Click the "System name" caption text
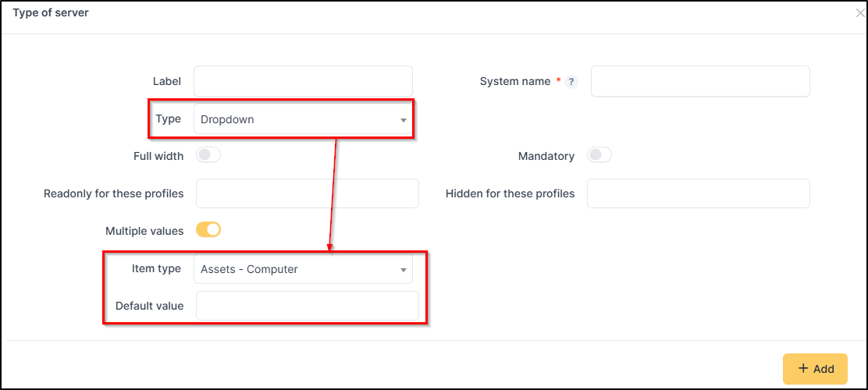This screenshot has height=390, width=868. 515,81
